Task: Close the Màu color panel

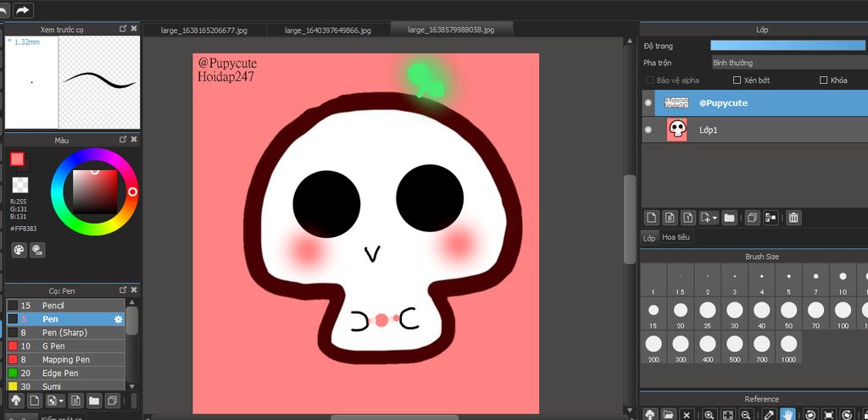Action: [x=134, y=140]
